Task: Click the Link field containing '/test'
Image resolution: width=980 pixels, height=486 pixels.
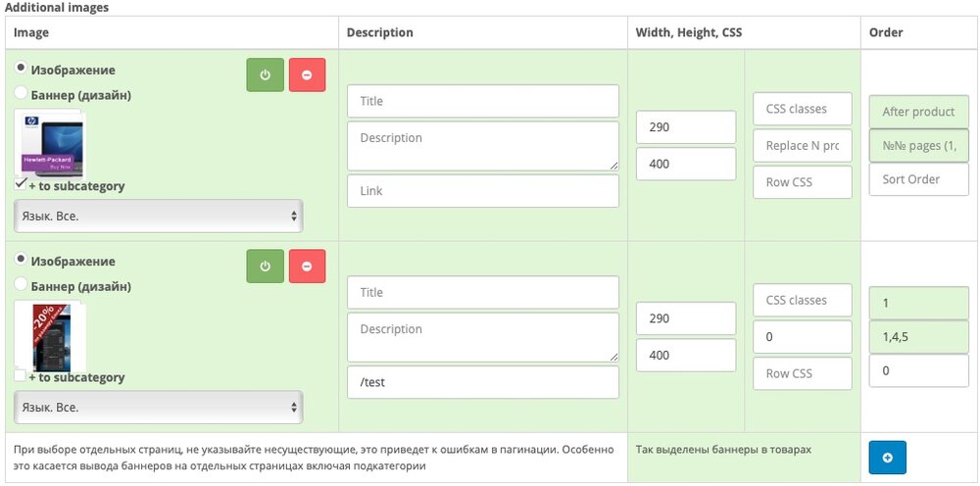Action: point(482,382)
